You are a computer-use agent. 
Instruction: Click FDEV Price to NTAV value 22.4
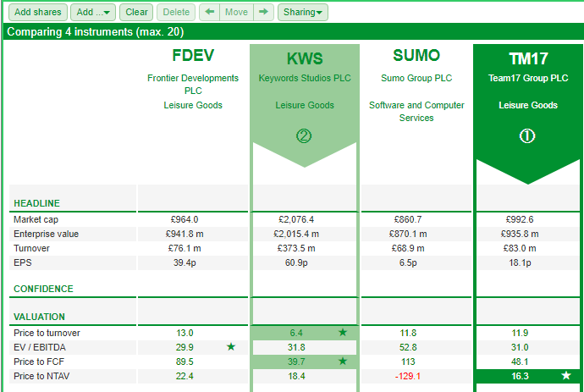(x=185, y=376)
